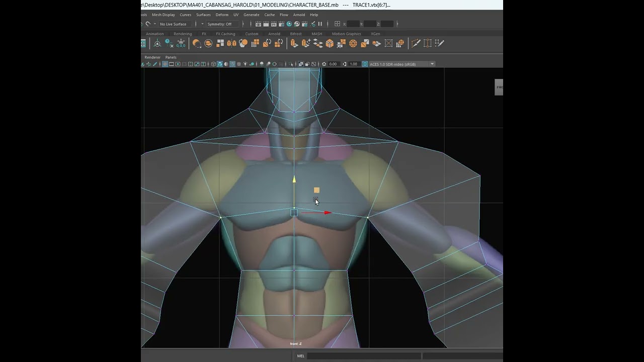Toggle use all lights bulb icon
This screenshot has height=362, width=644.
click(245, 64)
